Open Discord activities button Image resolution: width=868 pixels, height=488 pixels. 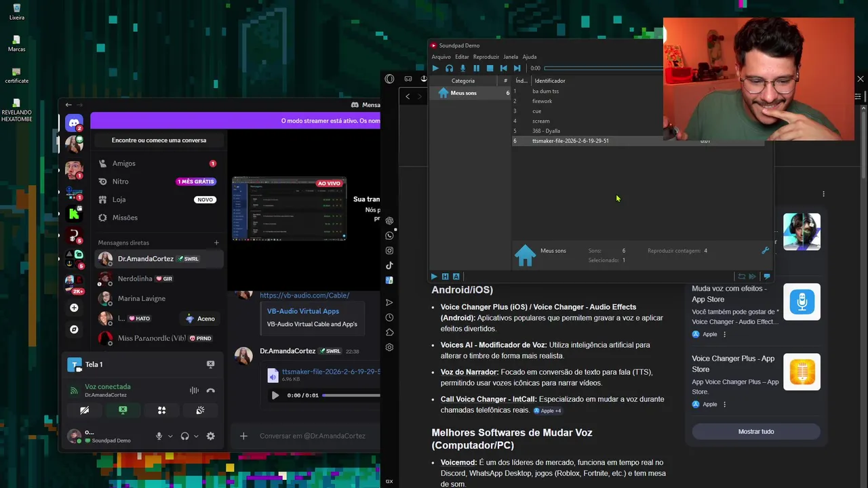161,410
